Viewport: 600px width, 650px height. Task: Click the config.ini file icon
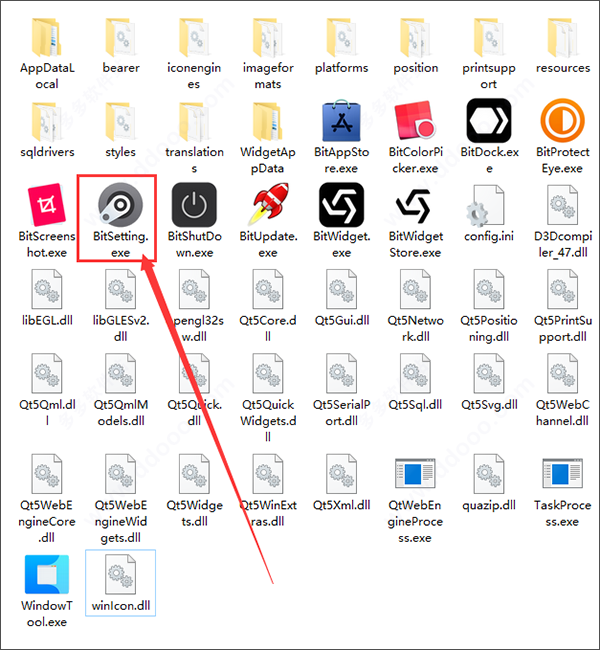click(486, 206)
